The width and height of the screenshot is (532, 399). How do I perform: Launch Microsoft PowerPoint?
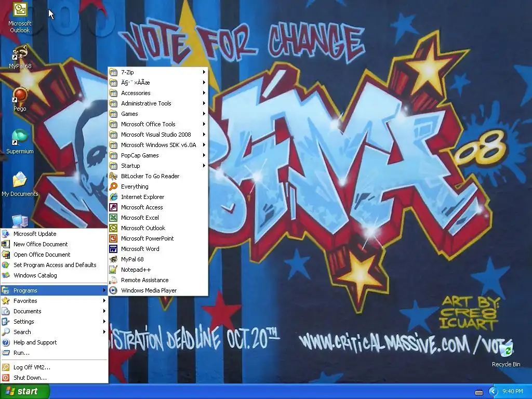158,238
